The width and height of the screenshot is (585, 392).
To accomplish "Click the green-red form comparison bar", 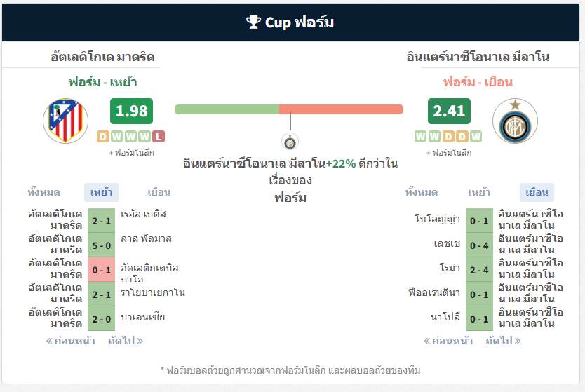I will tap(289, 109).
